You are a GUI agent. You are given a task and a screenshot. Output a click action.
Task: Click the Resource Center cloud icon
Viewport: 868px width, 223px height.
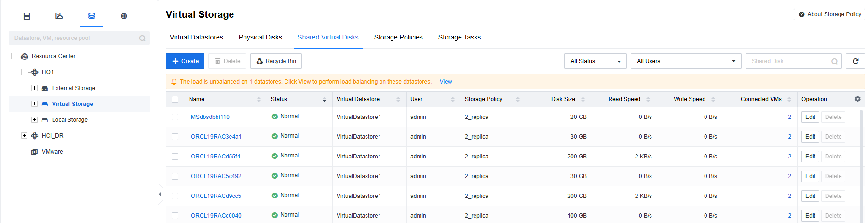click(25, 56)
